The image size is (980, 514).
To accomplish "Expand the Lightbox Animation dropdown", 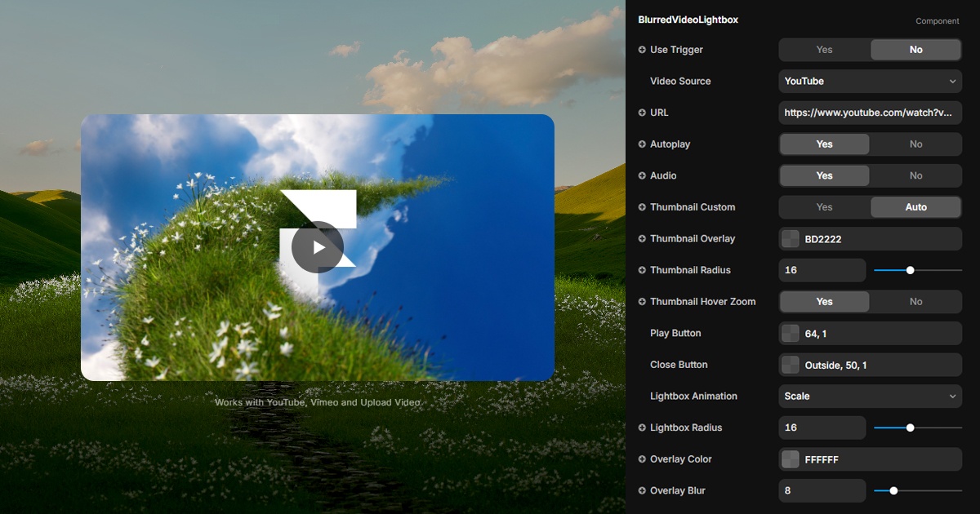I will 870,397.
